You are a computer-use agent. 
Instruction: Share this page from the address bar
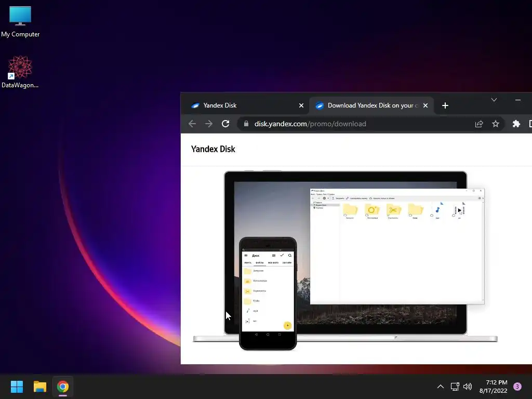coord(478,124)
